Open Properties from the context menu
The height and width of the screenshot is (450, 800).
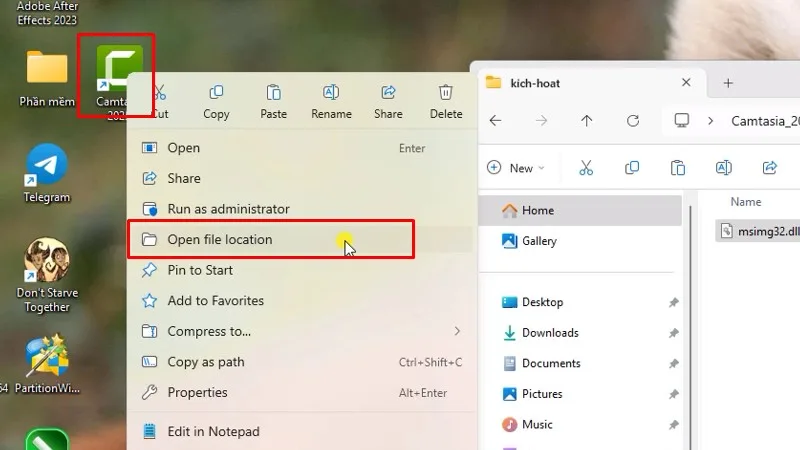[302, 393]
